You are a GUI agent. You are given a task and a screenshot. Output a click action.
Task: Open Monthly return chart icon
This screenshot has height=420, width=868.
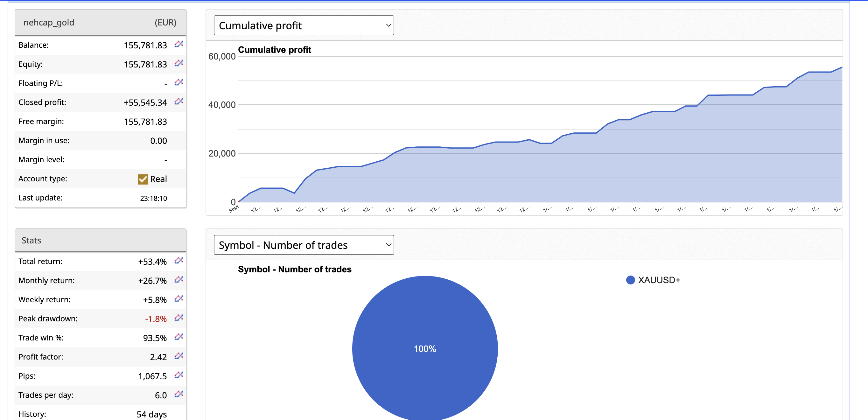[x=178, y=279]
